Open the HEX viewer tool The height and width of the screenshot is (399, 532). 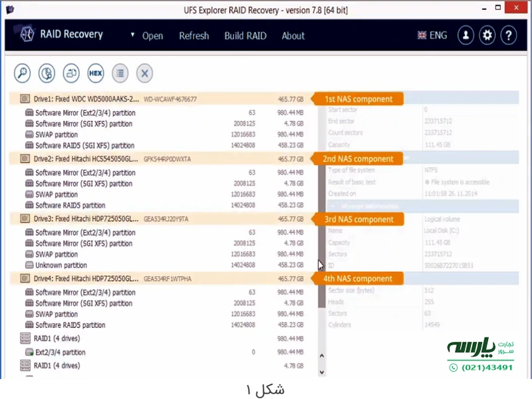coord(96,73)
